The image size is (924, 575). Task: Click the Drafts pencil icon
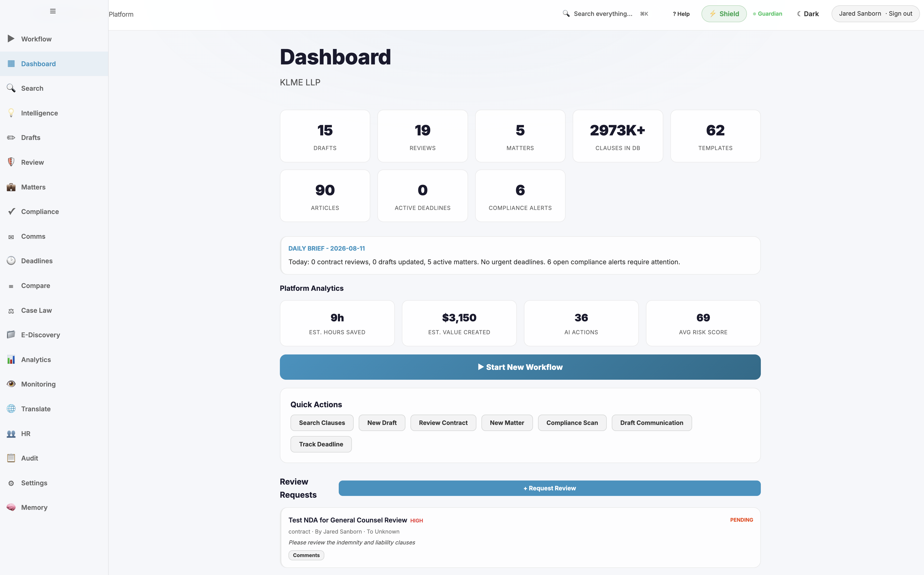[11, 138]
